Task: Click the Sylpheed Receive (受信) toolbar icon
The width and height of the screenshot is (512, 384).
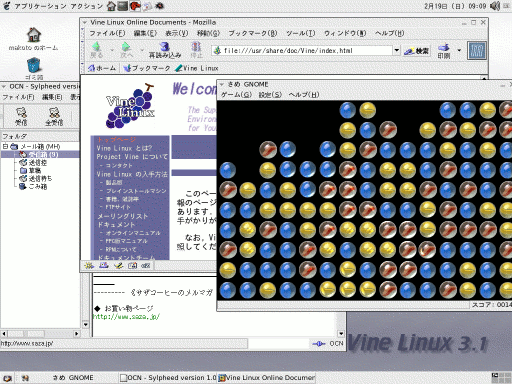Action: (21, 116)
